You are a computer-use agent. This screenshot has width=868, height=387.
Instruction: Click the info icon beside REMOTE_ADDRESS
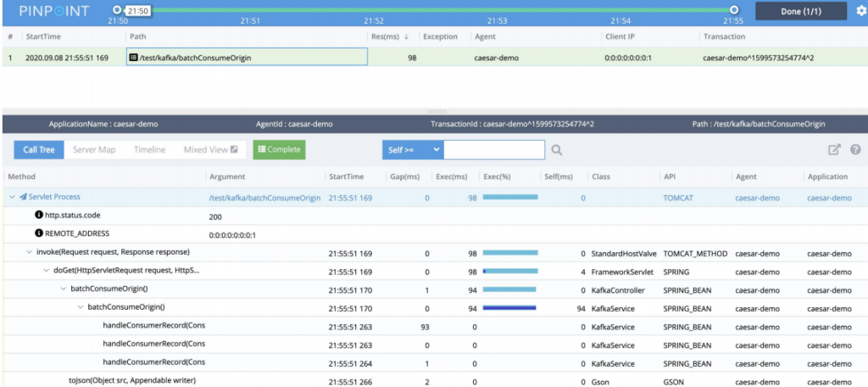click(x=39, y=233)
